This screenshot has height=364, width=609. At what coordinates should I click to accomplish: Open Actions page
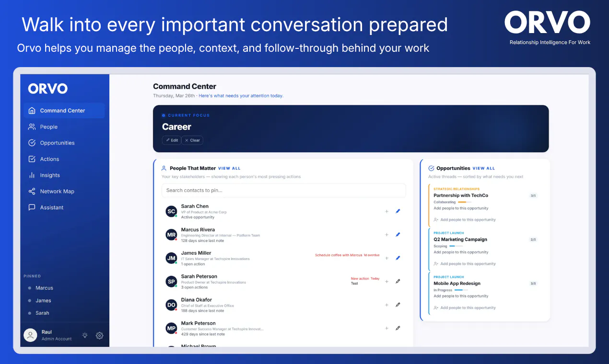coord(64,159)
